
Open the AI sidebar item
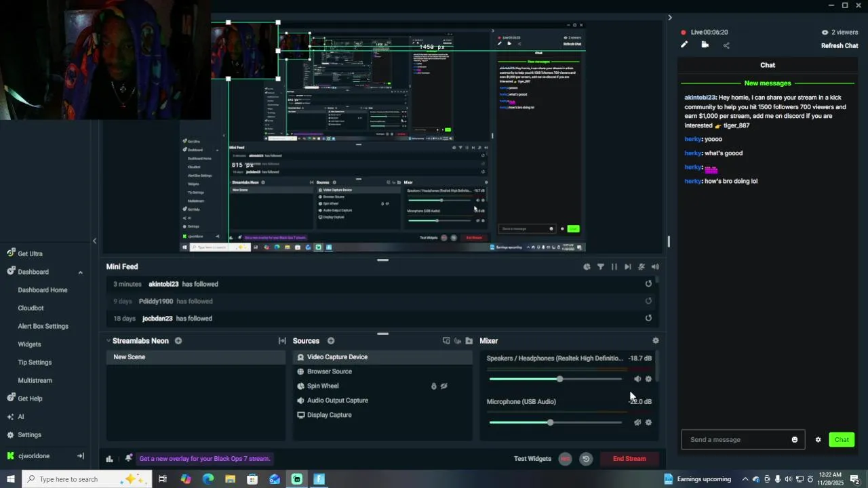click(16, 417)
